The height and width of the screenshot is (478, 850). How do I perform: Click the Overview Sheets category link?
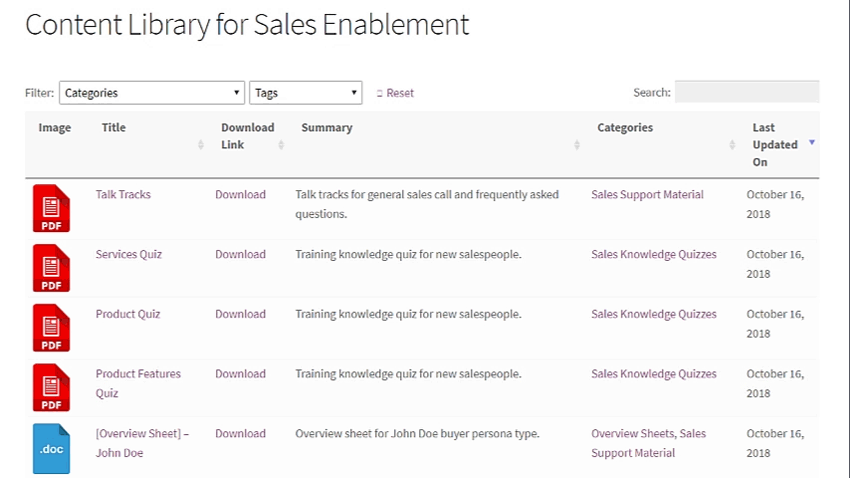[633, 433]
